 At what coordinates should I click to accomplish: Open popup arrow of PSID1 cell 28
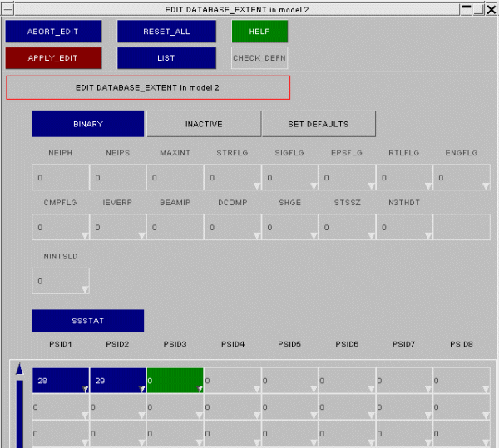click(85, 388)
